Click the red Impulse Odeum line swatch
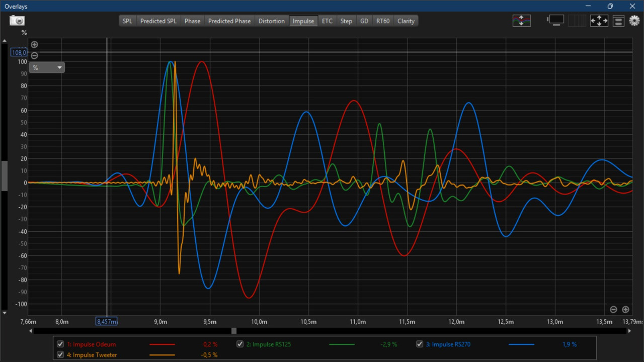The height and width of the screenshot is (362, 644). 163,344
